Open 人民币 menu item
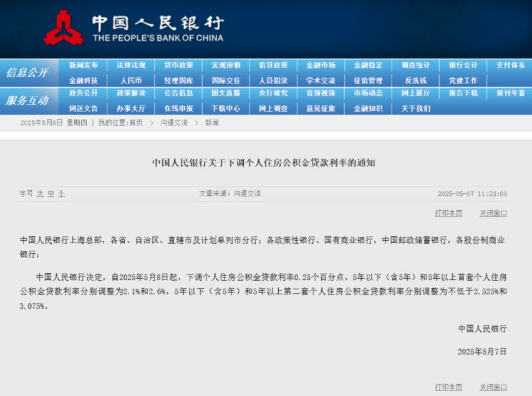 point(131,80)
